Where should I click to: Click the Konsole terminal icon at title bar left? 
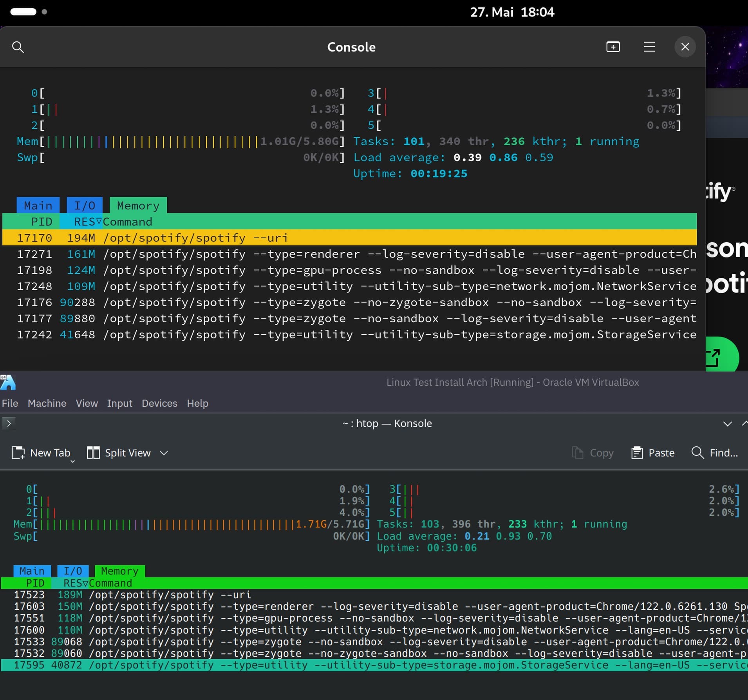[x=9, y=423]
